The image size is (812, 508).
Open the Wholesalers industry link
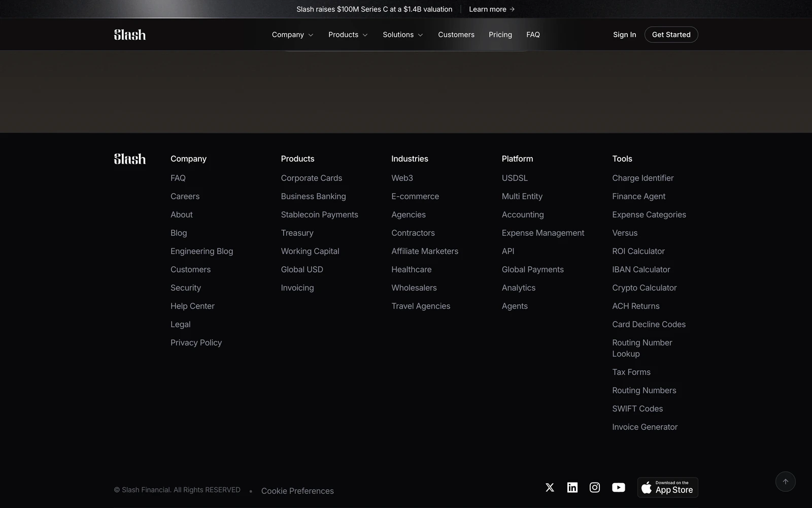point(414,288)
